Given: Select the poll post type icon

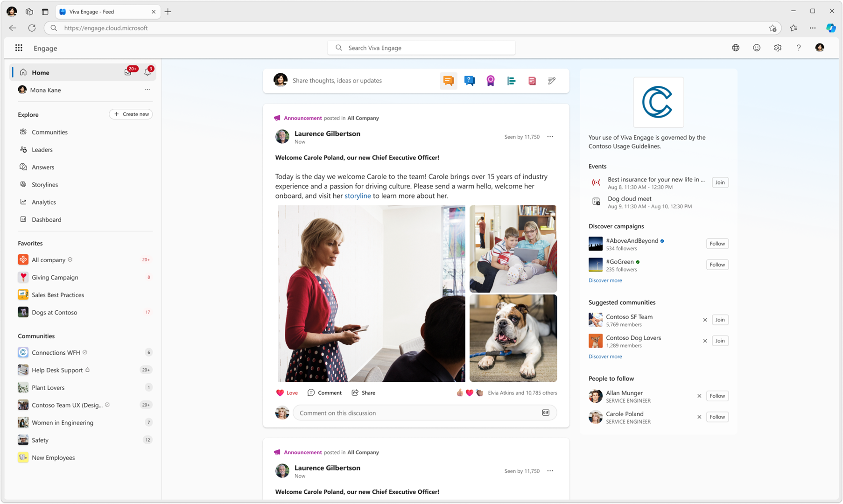Looking at the screenshot, I should (x=511, y=81).
